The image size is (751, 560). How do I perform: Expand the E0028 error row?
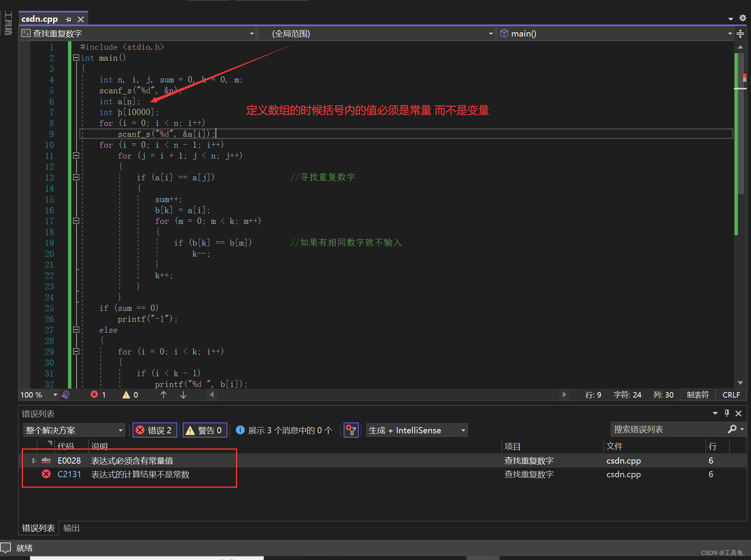34,461
